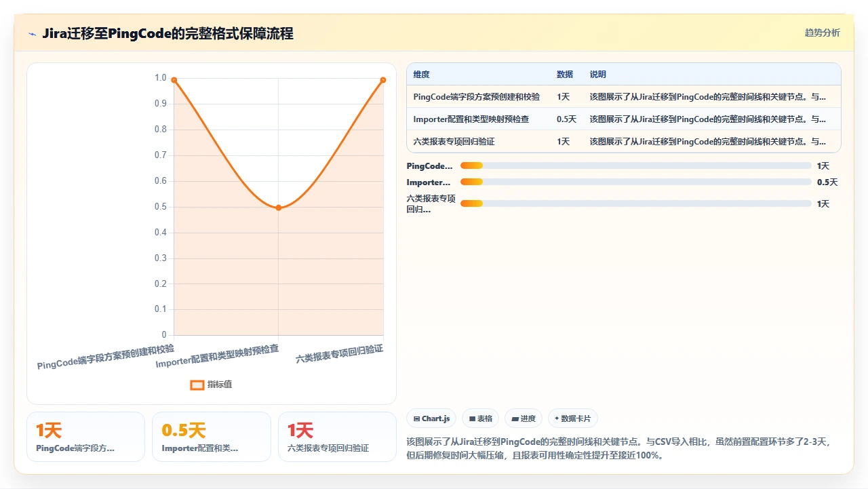Screen dimensions: 868x489
Task: Click the 说明 column header
Action: click(598, 75)
